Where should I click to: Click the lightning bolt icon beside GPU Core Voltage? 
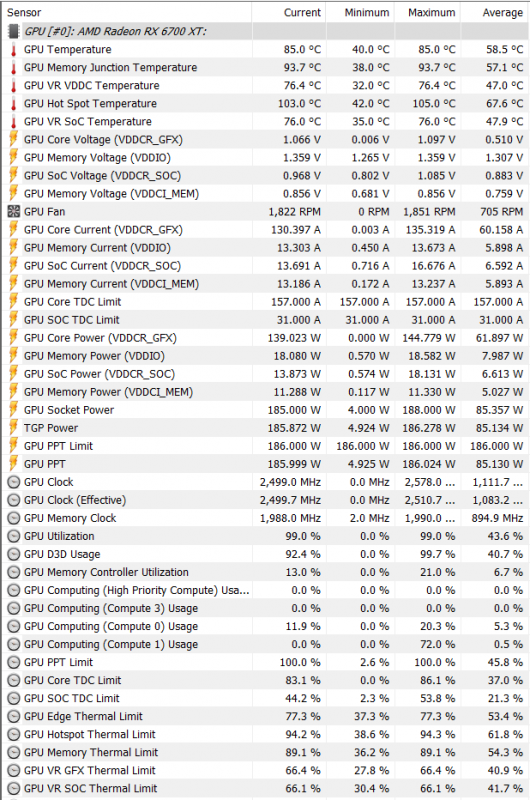(x=14, y=139)
